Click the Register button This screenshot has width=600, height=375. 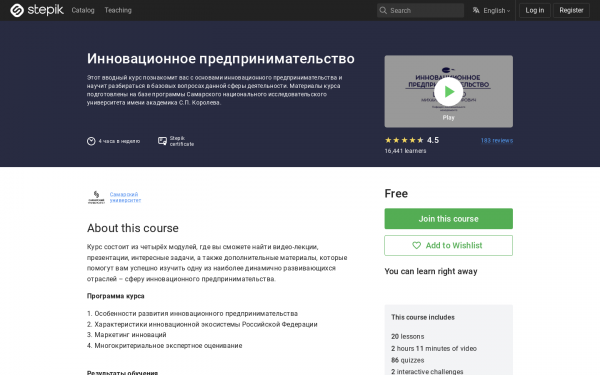(571, 10)
